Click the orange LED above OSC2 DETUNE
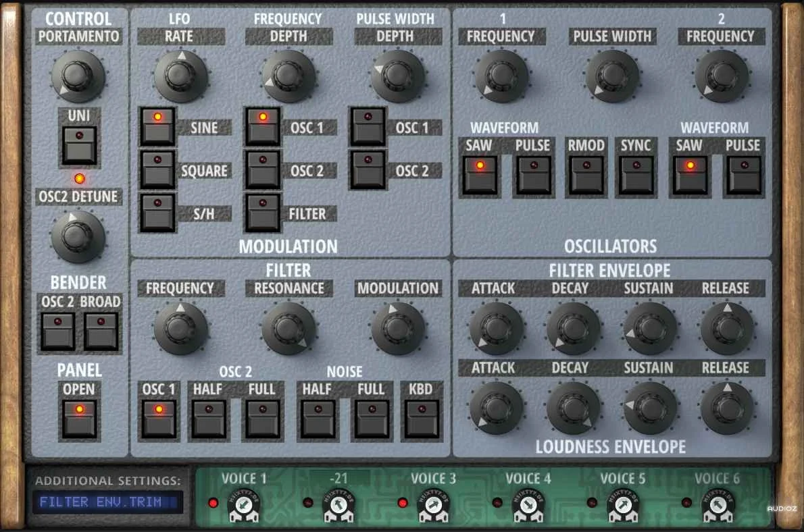 click(79, 178)
